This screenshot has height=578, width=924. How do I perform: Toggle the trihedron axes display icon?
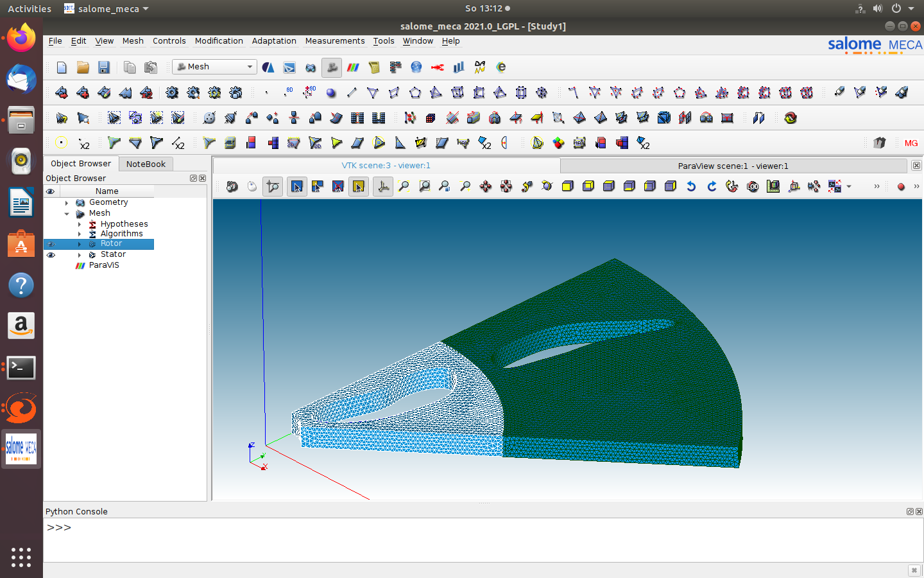383,187
